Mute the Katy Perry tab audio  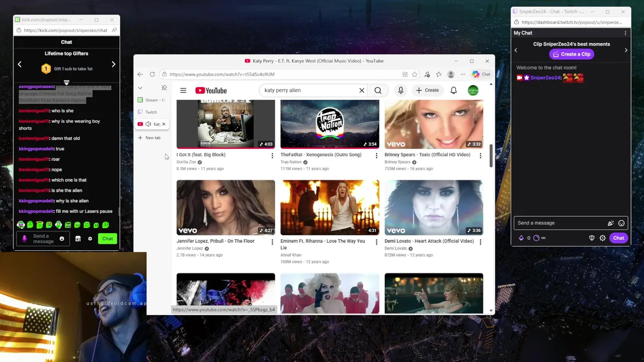coord(148,124)
